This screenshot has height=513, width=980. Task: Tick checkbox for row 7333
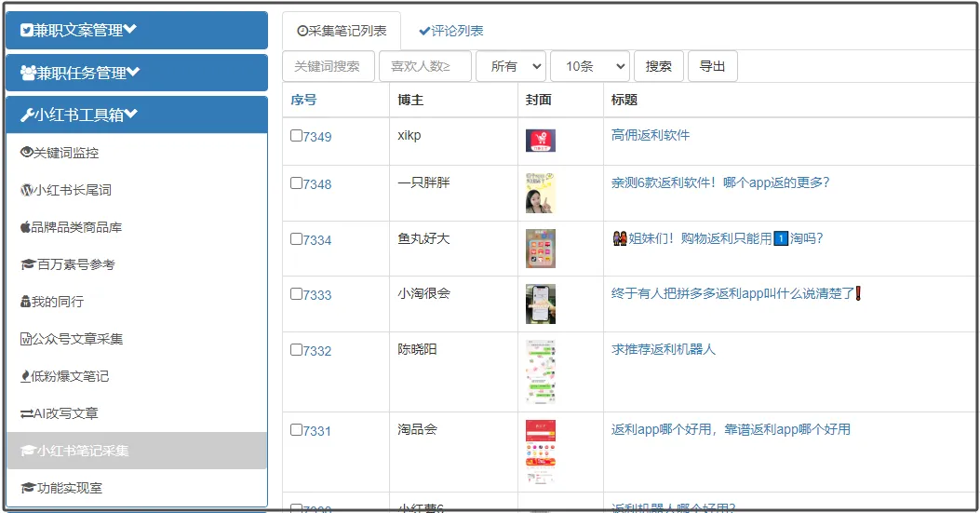296,293
